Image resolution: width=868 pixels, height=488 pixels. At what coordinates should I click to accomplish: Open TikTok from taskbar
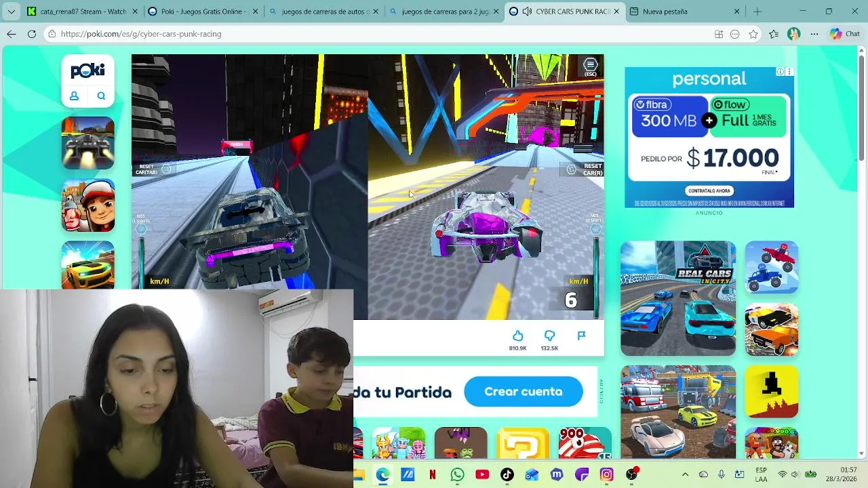point(507,474)
